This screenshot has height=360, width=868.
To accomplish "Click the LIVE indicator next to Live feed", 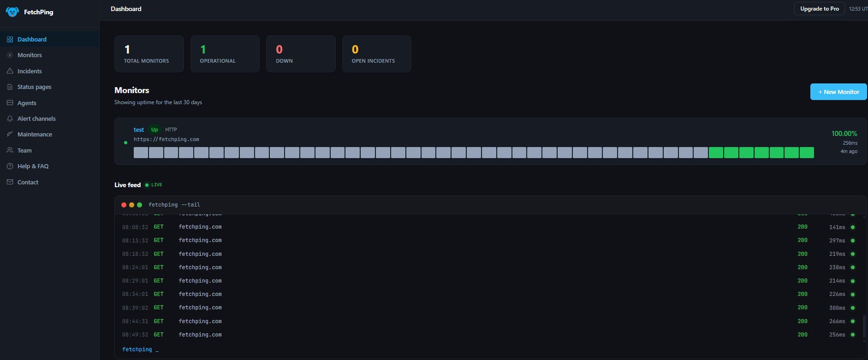I will click(154, 185).
